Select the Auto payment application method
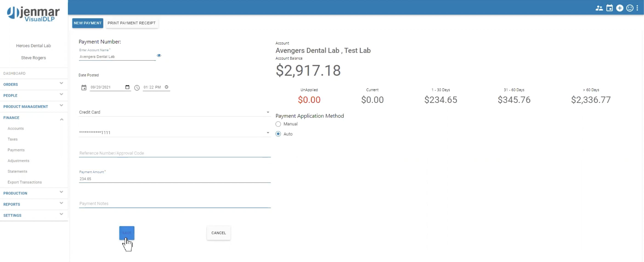 278,134
